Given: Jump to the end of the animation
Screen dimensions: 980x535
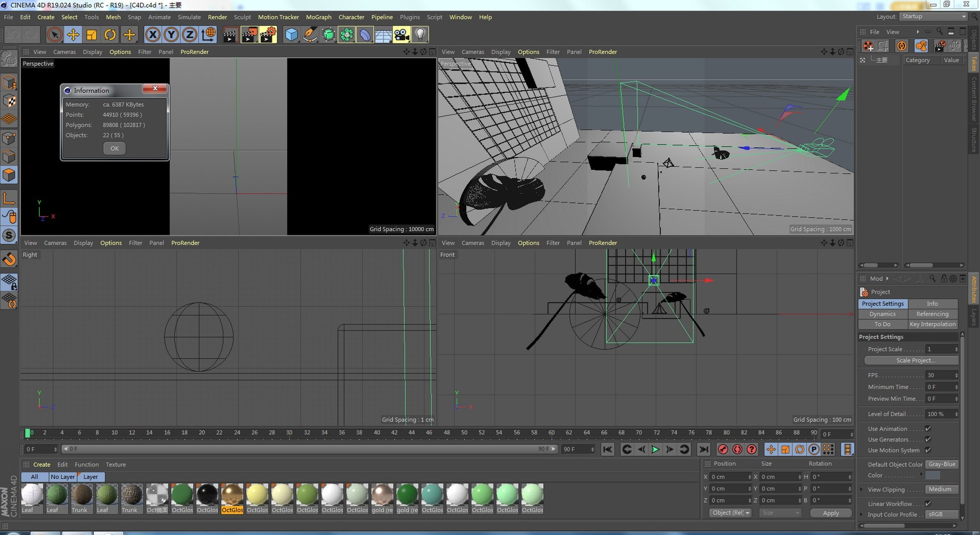Looking at the screenshot, I should pyautogui.click(x=703, y=449).
